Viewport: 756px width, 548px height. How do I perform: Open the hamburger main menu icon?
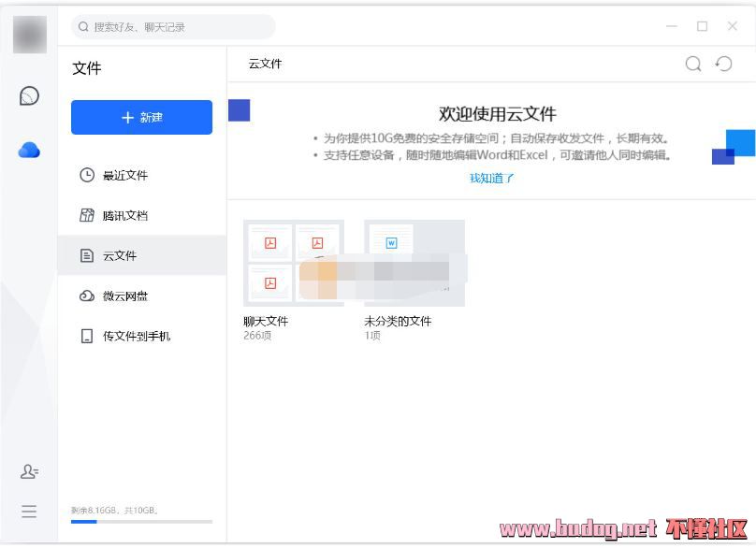click(29, 511)
